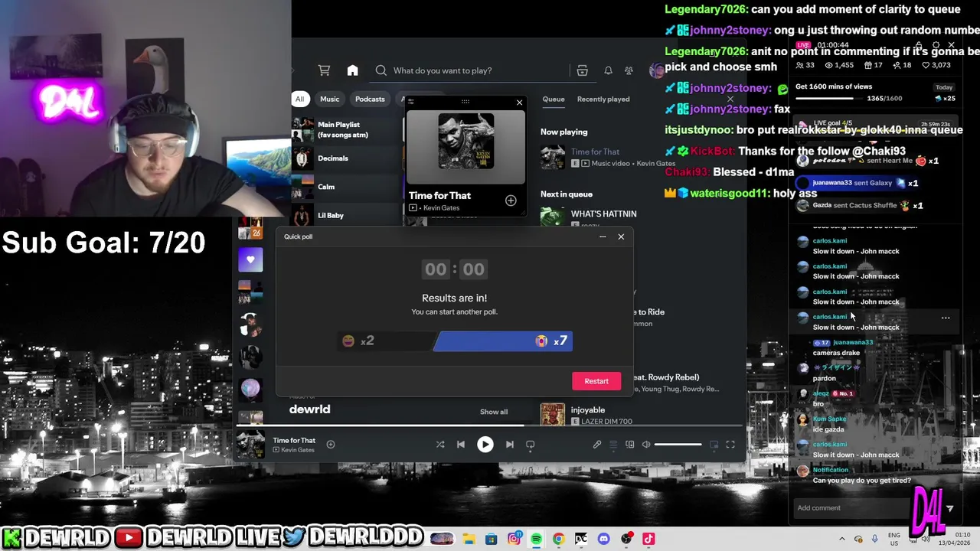980x551 pixels.
Task: Click the Time for That title in player bar
Action: pos(294,440)
